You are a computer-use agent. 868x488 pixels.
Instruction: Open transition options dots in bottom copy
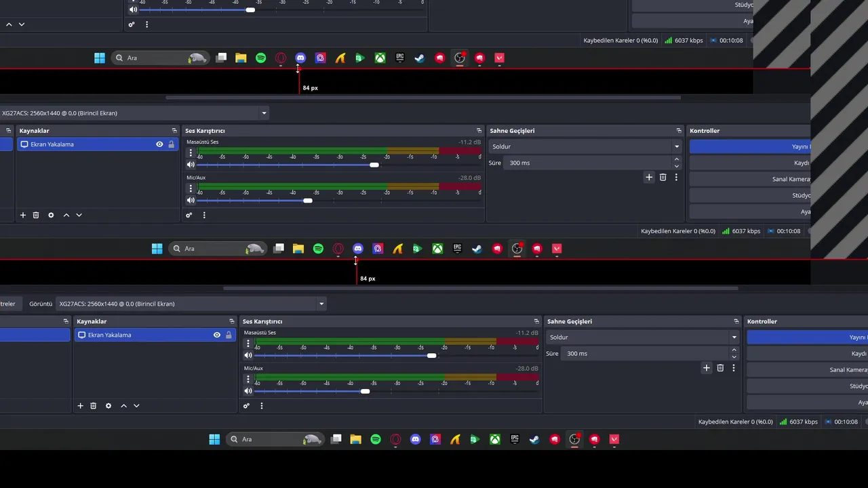pos(733,367)
